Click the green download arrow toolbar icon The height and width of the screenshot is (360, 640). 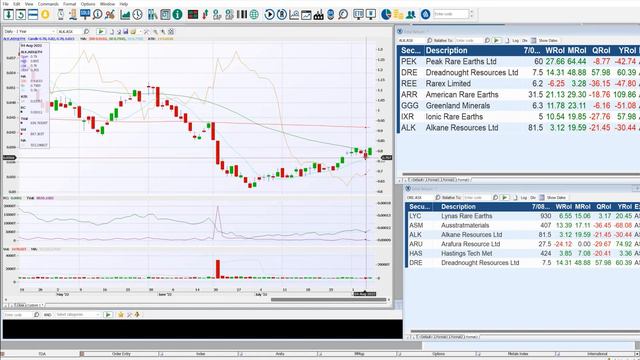coord(8,15)
